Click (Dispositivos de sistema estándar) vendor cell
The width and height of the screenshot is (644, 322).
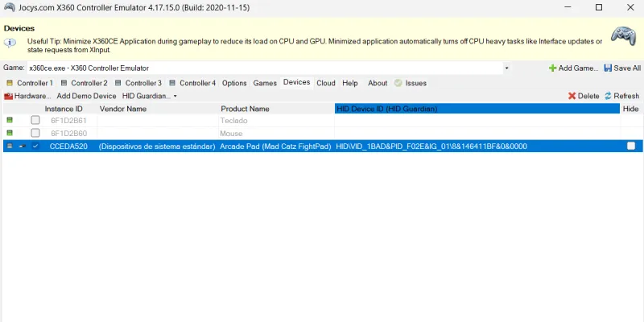pos(158,147)
